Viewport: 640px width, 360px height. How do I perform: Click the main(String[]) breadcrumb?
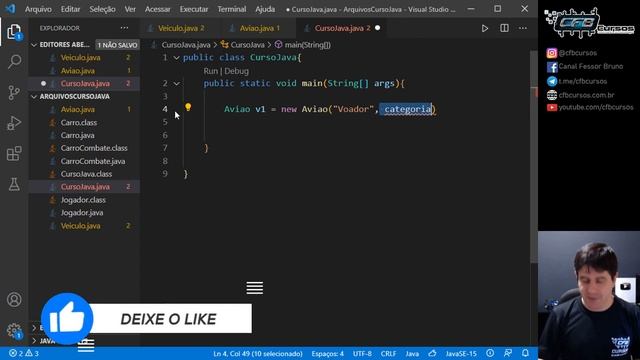(307, 45)
